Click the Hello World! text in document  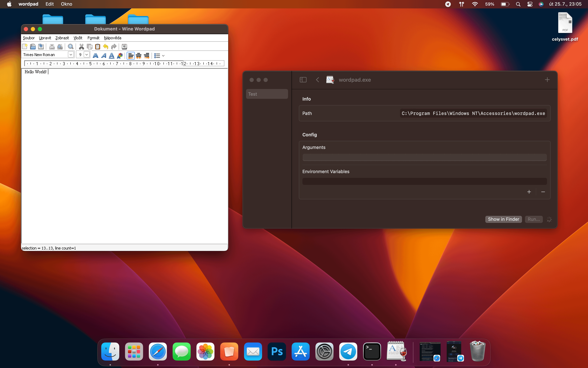coord(36,71)
